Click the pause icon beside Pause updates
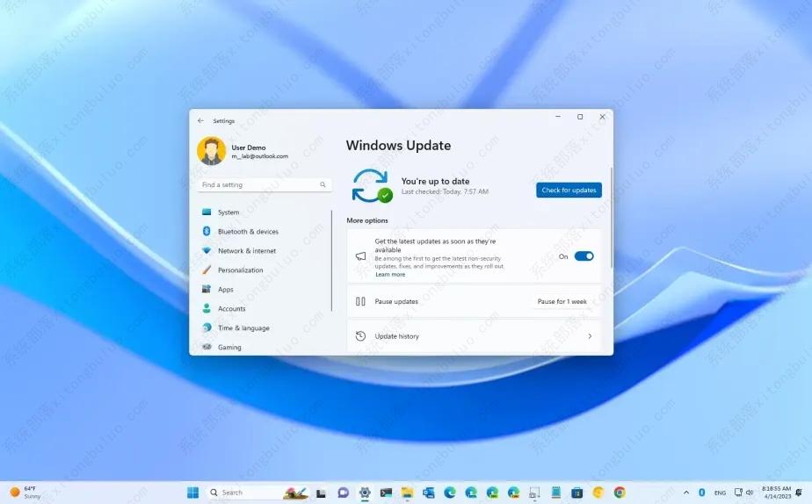The height and width of the screenshot is (504, 812). (360, 301)
